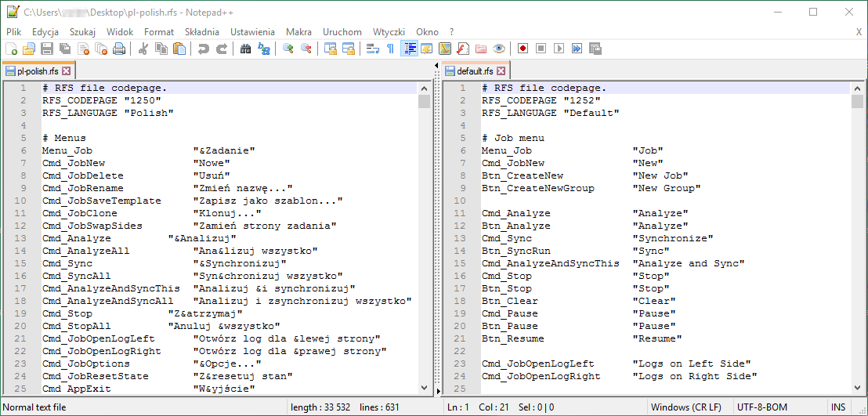
Task: Open Find with binoculars icon
Action: tap(245, 49)
